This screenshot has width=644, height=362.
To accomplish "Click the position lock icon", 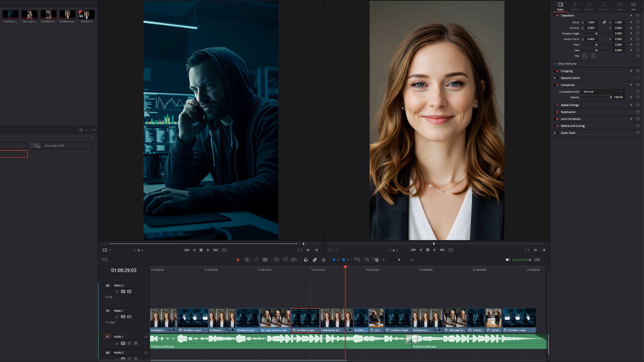I will [324, 260].
